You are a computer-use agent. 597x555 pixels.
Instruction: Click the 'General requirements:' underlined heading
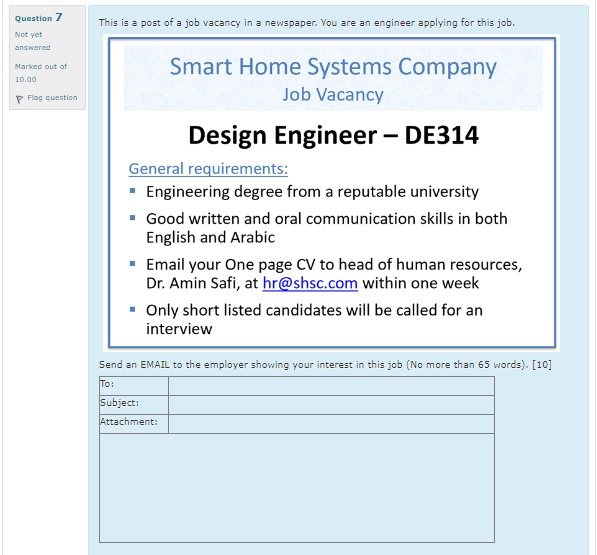208,169
